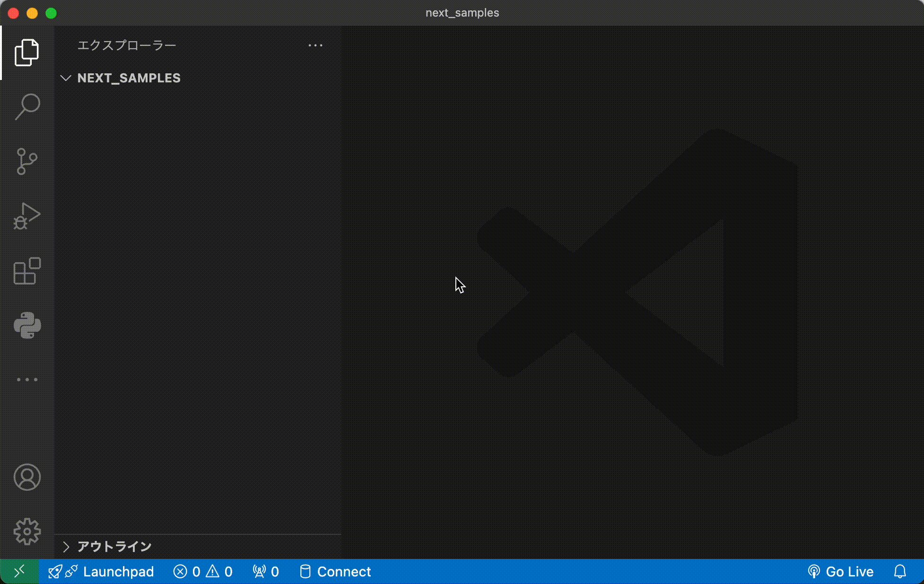Click the broadcast ports status item
Image resolution: width=924 pixels, height=584 pixels.
pos(266,572)
